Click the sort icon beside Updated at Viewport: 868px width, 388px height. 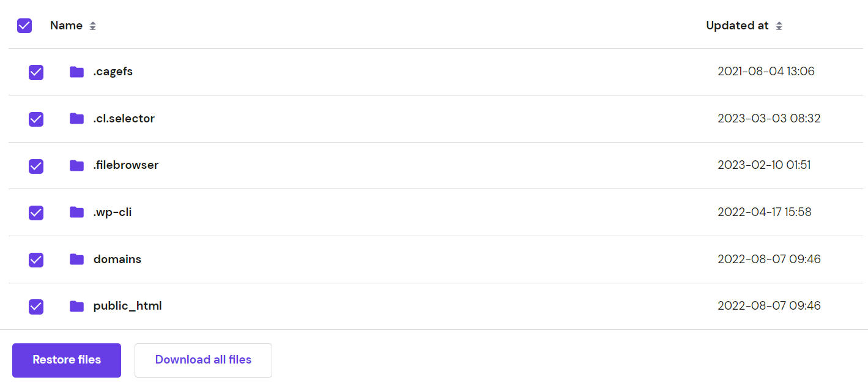pyautogui.click(x=779, y=26)
